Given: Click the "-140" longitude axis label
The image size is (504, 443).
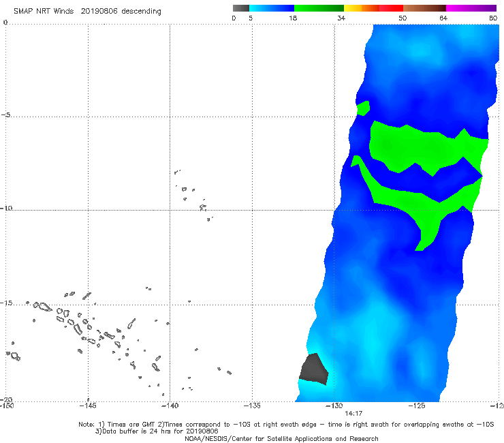Looking at the screenshot, I should pyautogui.click(x=170, y=406).
